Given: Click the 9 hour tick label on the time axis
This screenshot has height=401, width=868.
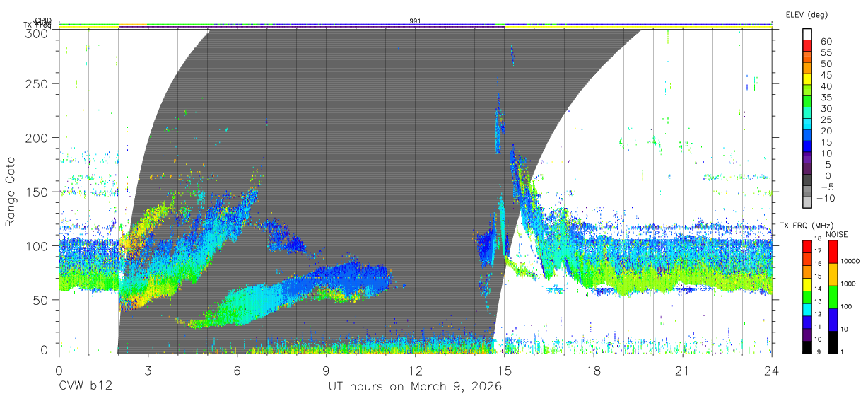Looking at the screenshot, I should point(326,371).
